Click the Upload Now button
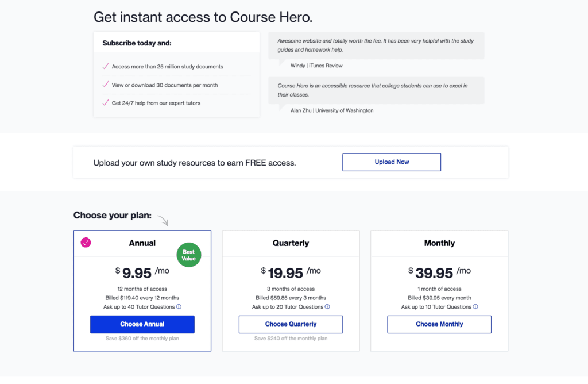 click(392, 162)
